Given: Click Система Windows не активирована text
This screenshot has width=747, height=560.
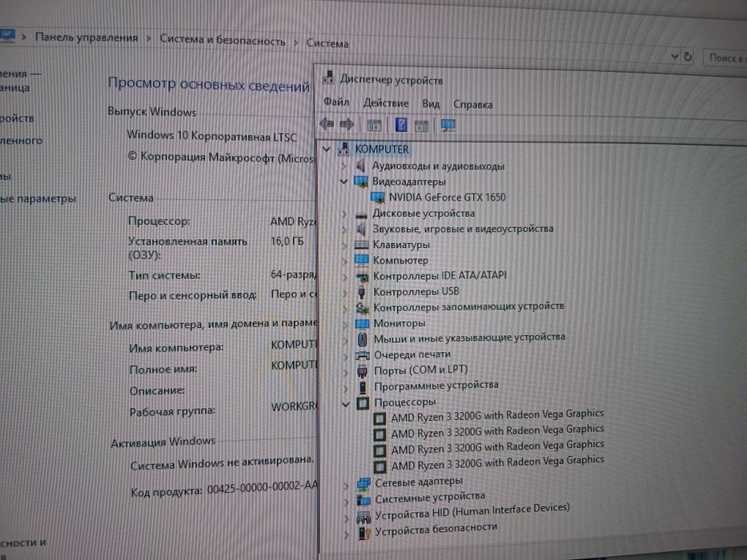Looking at the screenshot, I should pyautogui.click(x=222, y=462).
